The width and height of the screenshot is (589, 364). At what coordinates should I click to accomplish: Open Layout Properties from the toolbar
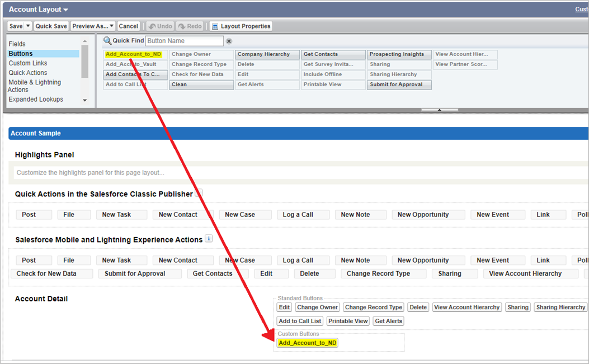point(241,26)
